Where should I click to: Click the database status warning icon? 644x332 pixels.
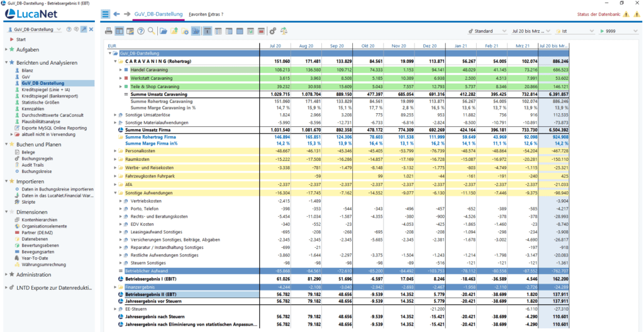click(x=626, y=14)
